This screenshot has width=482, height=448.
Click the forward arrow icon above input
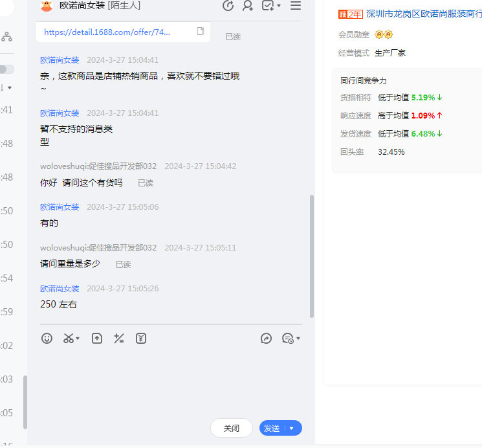tap(266, 338)
